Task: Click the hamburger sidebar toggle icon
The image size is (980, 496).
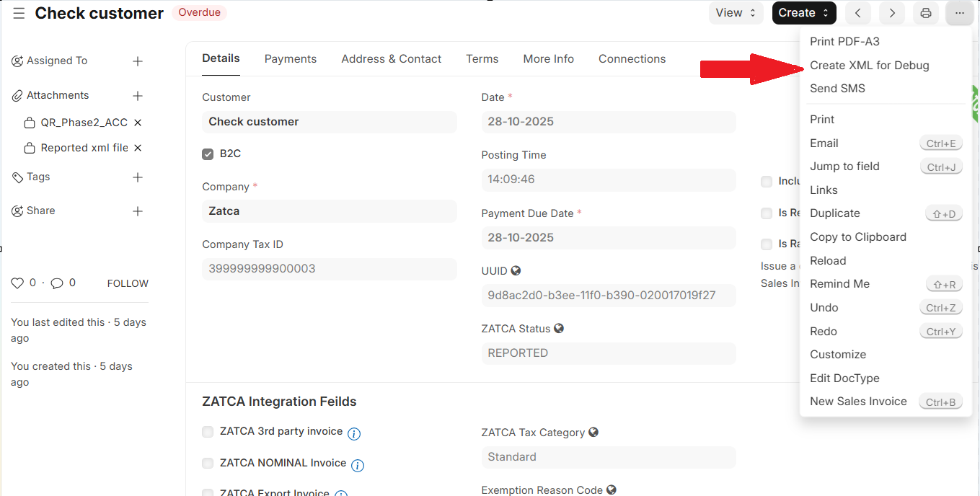Action: 19,13
